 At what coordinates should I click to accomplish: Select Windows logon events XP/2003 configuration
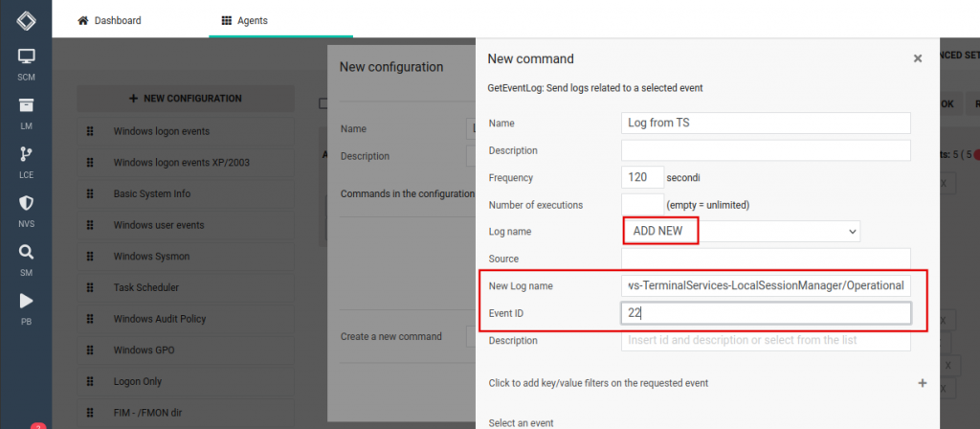186,163
